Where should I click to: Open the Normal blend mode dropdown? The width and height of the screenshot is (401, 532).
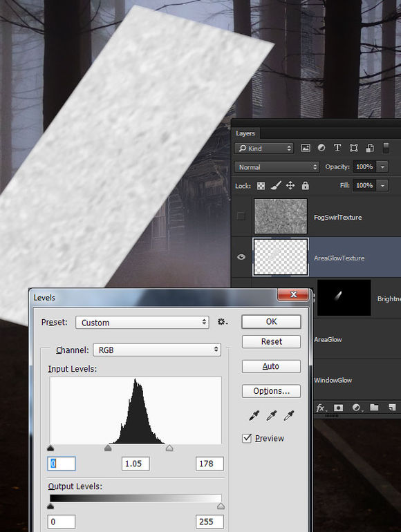pyautogui.click(x=277, y=167)
